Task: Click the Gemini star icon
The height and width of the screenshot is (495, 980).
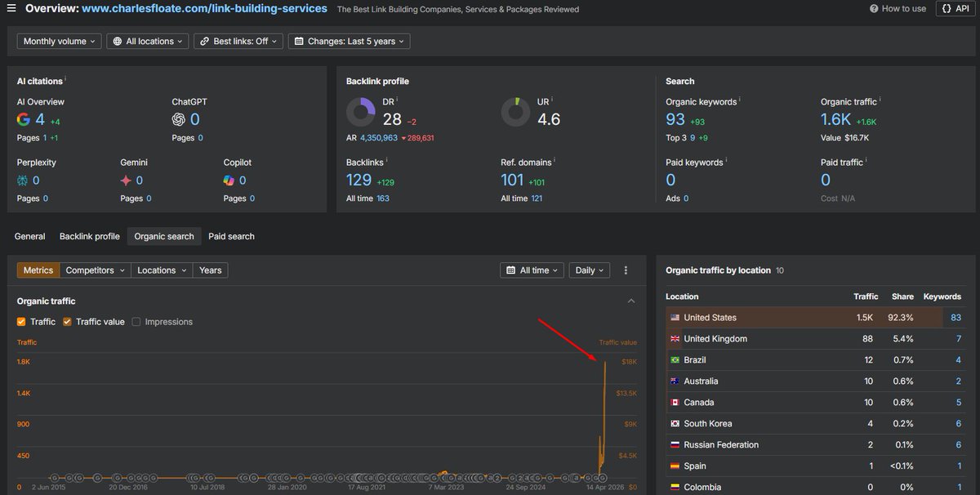Action: click(126, 181)
